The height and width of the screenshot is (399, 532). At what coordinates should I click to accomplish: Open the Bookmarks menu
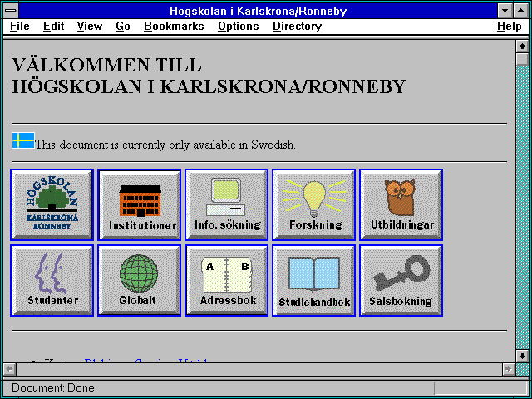[174, 27]
